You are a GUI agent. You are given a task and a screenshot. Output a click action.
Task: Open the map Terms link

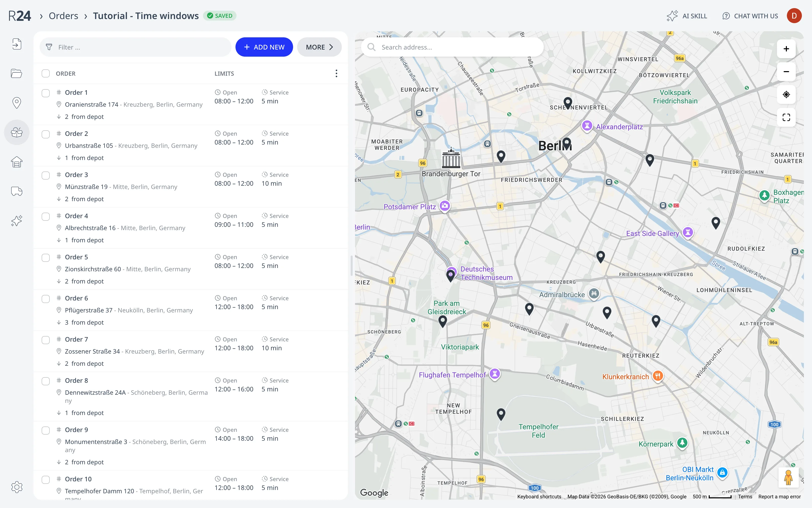pyautogui.click(x=745, y=497)
